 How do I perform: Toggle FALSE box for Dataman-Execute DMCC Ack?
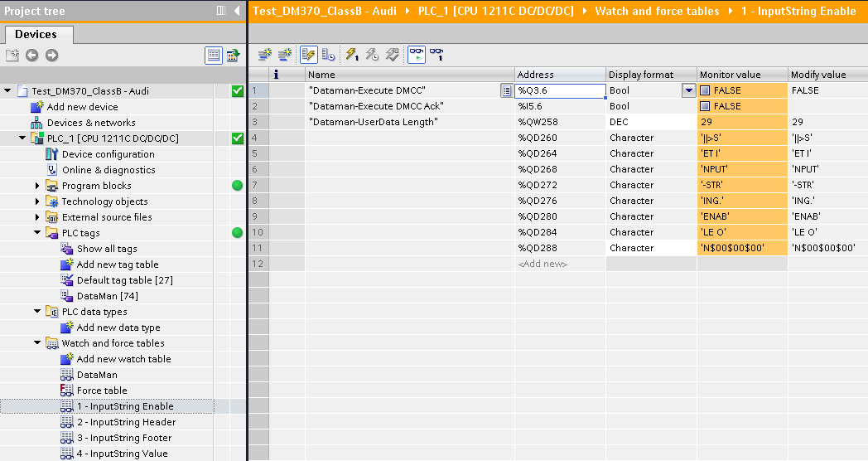[x=705, y=107]
